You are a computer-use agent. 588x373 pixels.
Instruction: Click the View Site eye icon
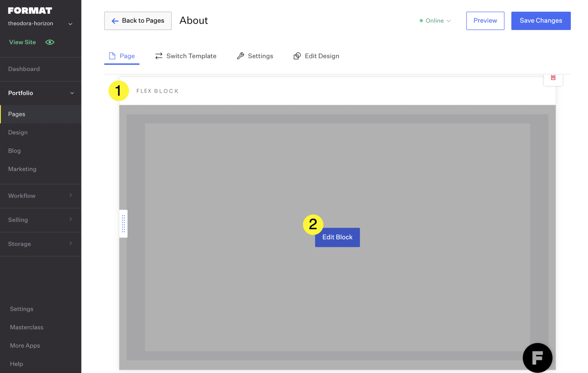[x=50, y=42]
